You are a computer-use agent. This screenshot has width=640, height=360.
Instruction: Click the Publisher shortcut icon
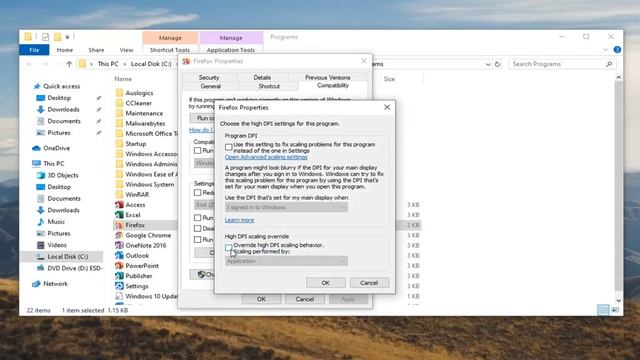pyautogui.click(x=119, y=276)
